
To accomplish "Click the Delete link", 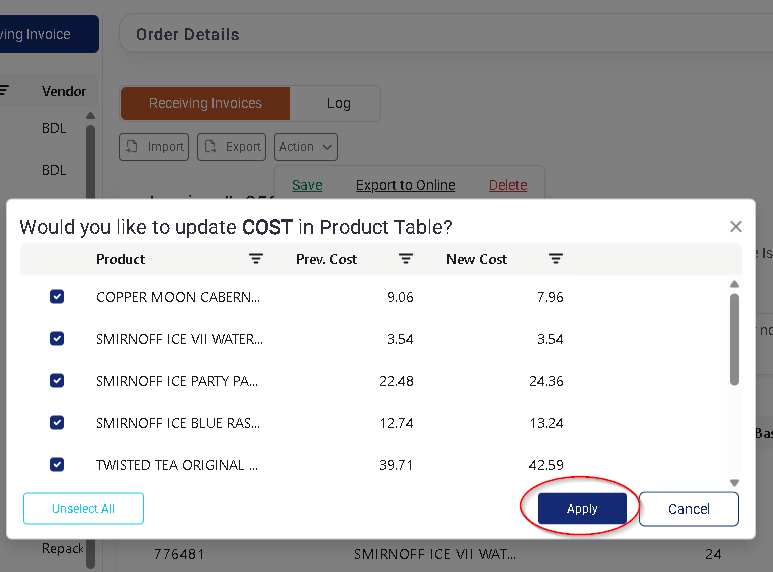I will pos(508,185).
